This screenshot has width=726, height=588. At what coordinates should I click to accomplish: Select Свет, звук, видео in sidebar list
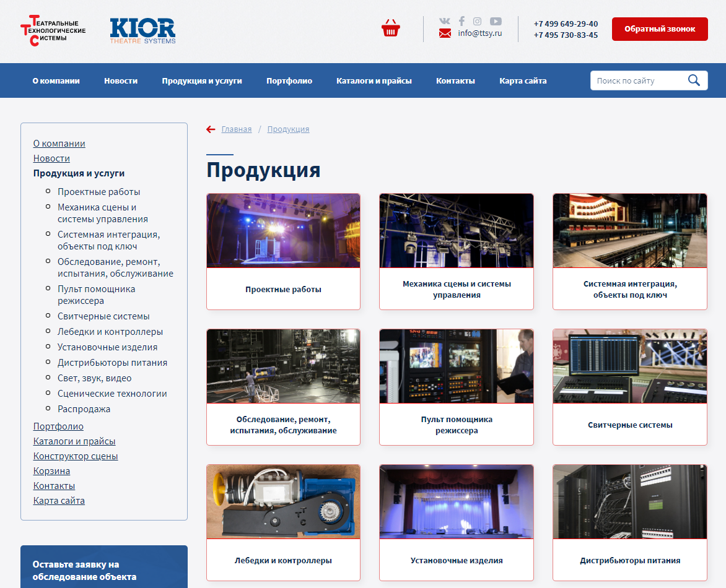95,378
